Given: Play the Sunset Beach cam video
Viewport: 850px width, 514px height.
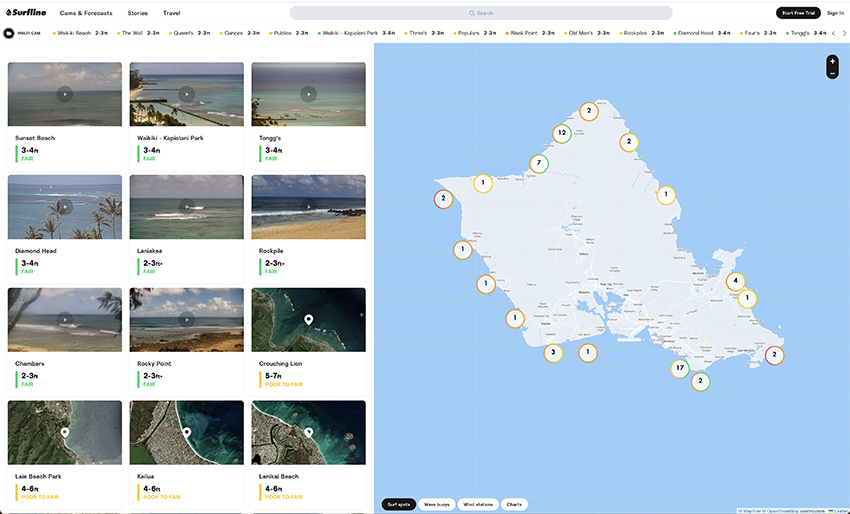Looking at the screenshot, I should (65, 94).
